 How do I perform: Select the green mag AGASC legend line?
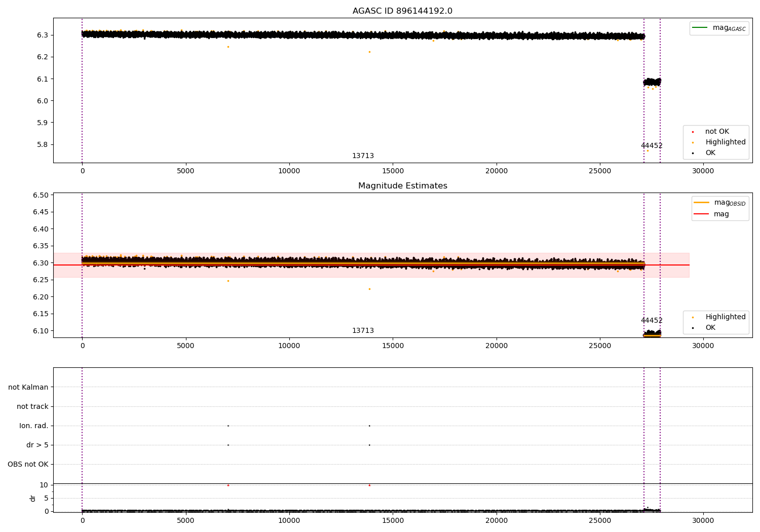[700, 28]
